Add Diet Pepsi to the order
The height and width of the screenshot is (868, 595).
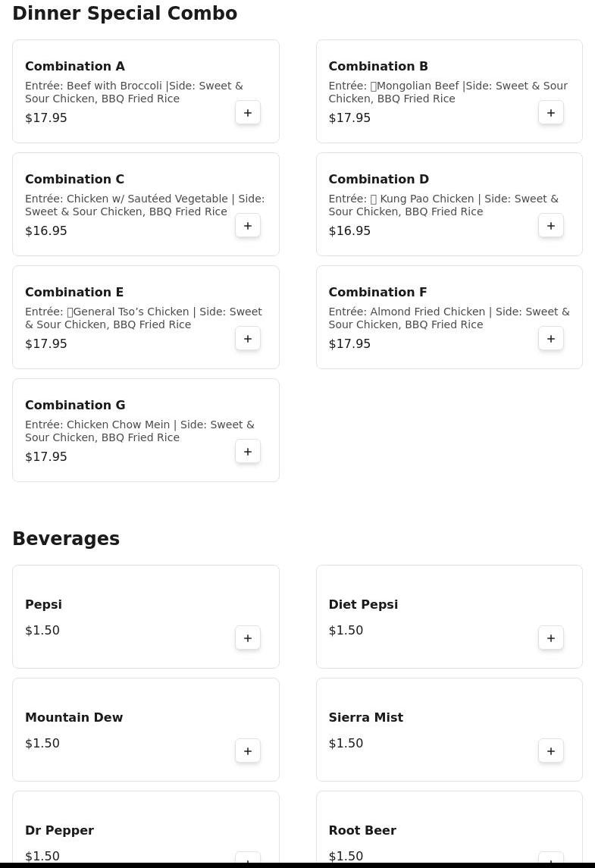(551, 638)
